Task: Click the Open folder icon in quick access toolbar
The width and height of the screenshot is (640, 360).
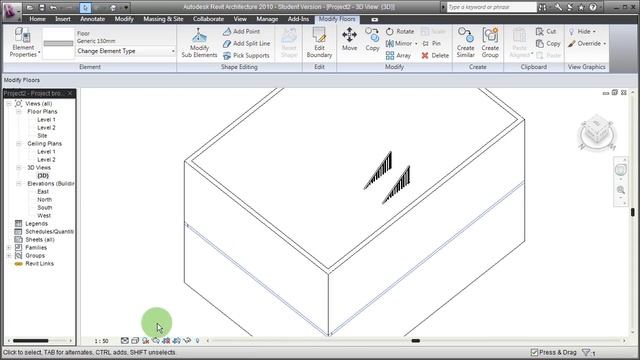Action: coord(30,8)
